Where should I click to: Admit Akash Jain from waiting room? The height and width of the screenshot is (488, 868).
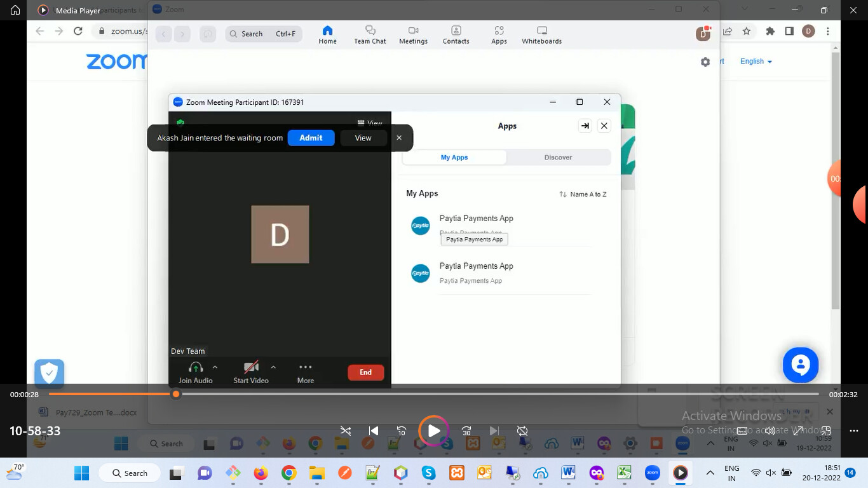(x=311, y=138)
